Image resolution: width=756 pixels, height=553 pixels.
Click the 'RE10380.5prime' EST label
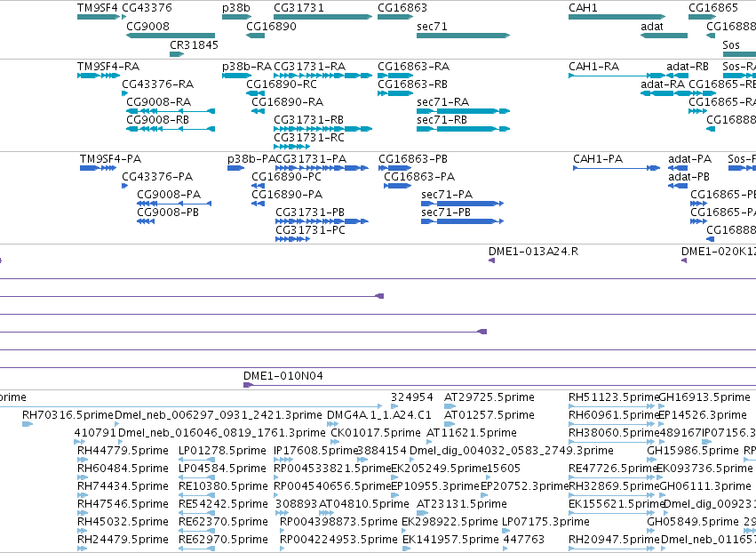tap(223, 486)
